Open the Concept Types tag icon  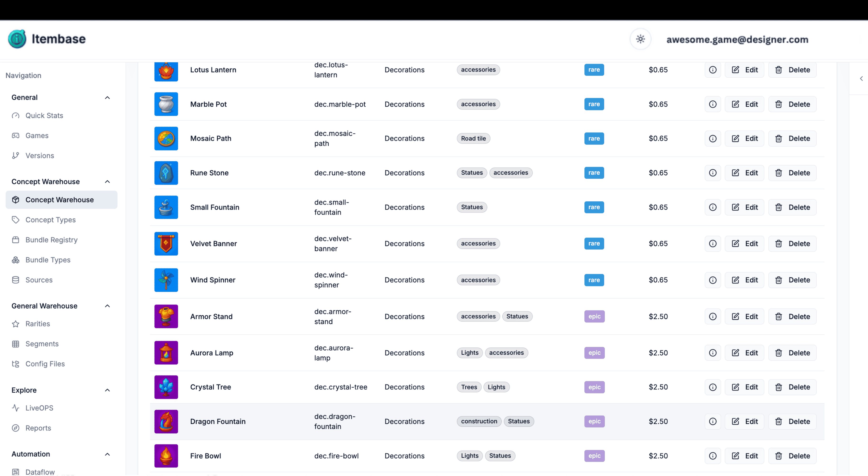pyautogui.click(x=15, y=219)
